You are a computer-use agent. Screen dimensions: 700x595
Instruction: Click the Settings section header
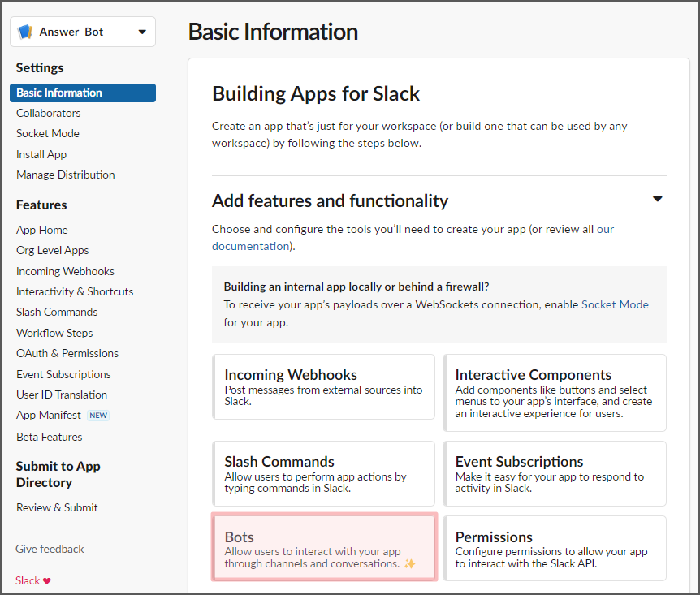[40, 68]
